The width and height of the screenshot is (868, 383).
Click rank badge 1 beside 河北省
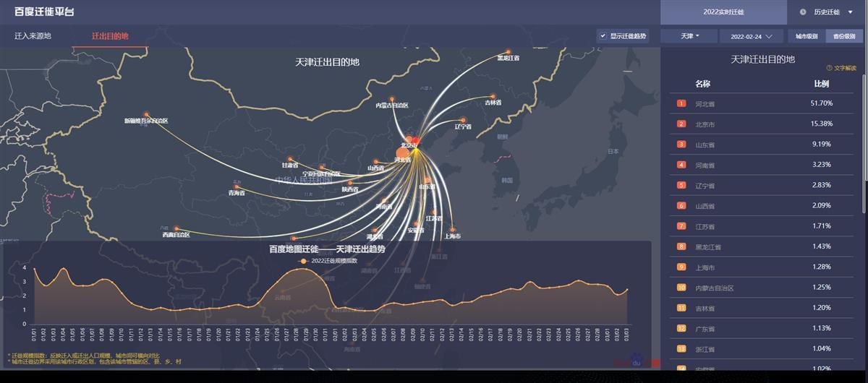[681, 103]
